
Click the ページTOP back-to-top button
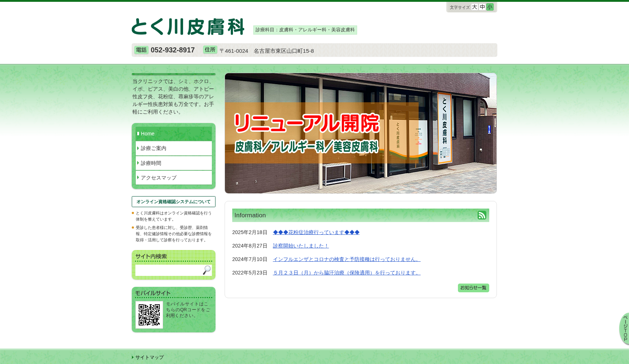tap(624, 329)
